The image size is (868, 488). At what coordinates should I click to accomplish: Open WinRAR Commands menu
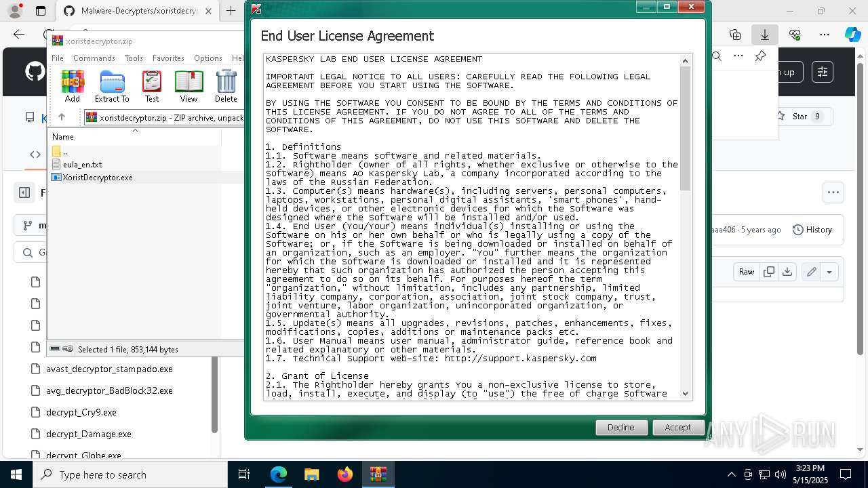(94, 58)
